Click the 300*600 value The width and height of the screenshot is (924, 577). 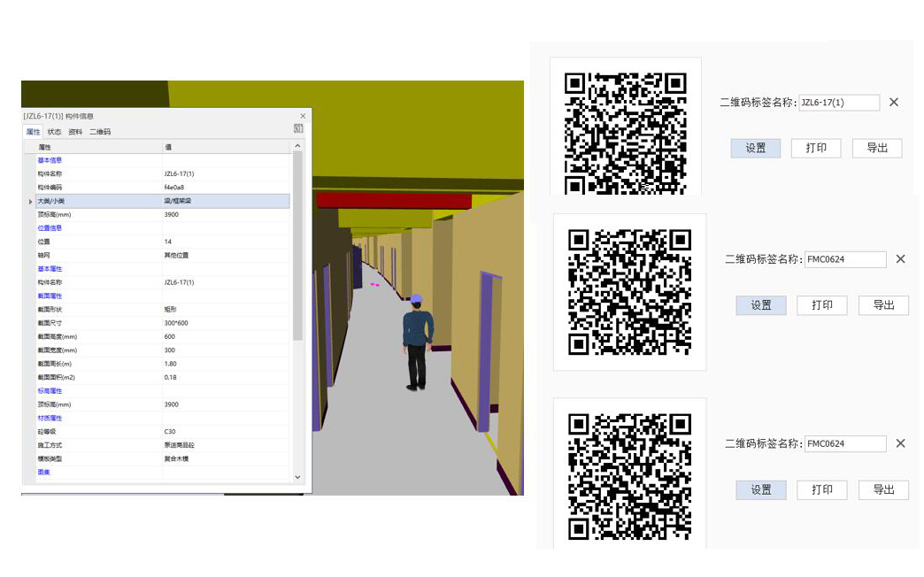[x=175, y=323]
